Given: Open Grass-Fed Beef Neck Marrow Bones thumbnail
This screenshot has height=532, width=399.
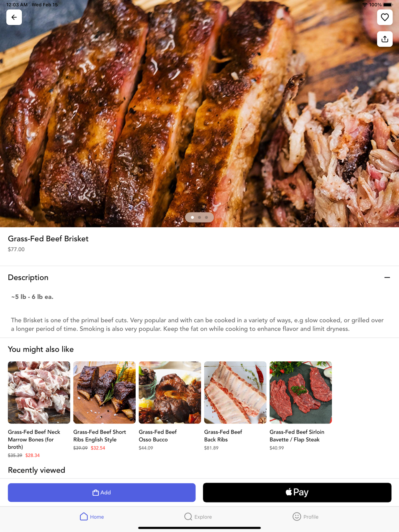Looking at the screenshot, I should [x=39, y=392].
